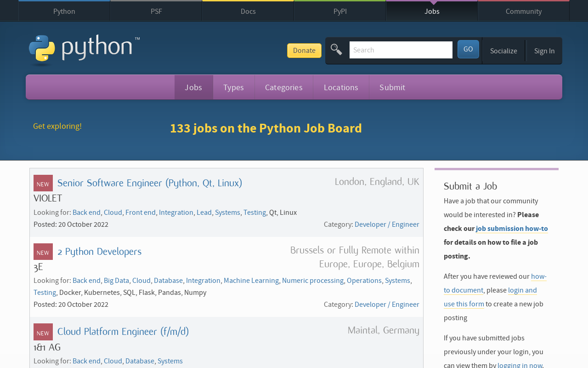
Task: Open the Jobs top navigation tab
Action: click(432, 11)
